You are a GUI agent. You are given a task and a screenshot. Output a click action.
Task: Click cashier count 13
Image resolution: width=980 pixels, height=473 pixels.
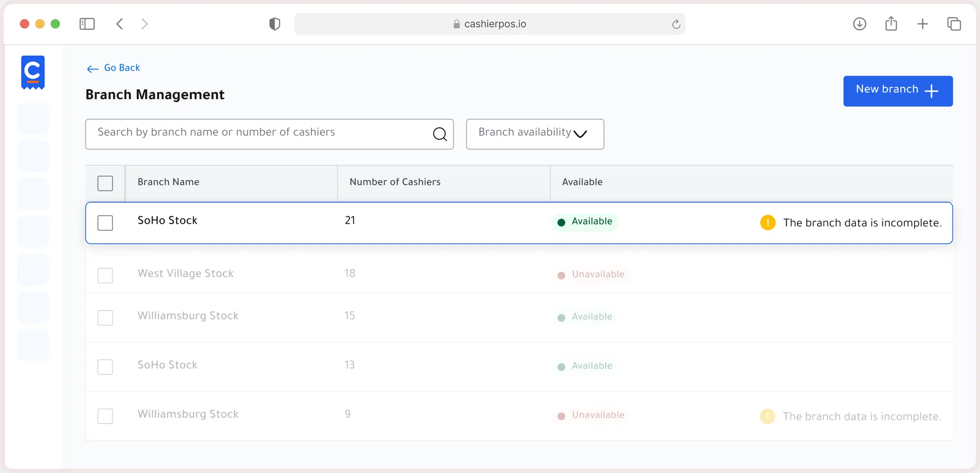pyautogui.click(x=350, y=365)
